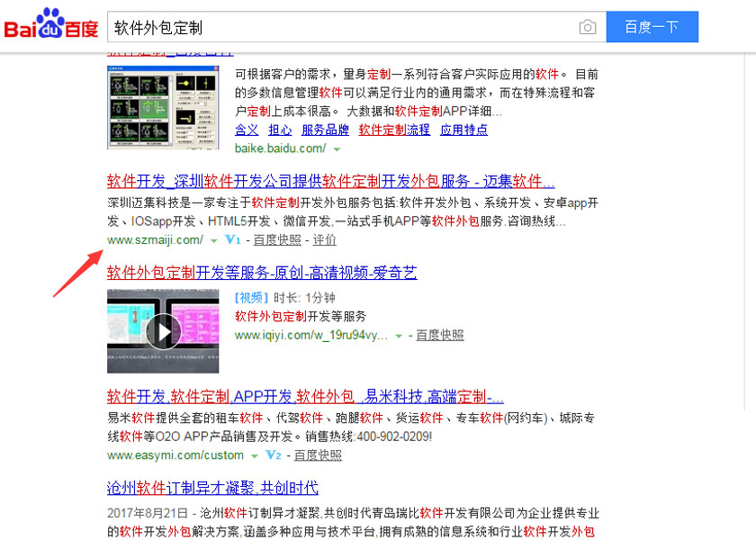Open the 软件定制流程 sublink
Image resolution: width=756 pixels, height=540 pixels.
pyautogui.click(x=394, y=130)
